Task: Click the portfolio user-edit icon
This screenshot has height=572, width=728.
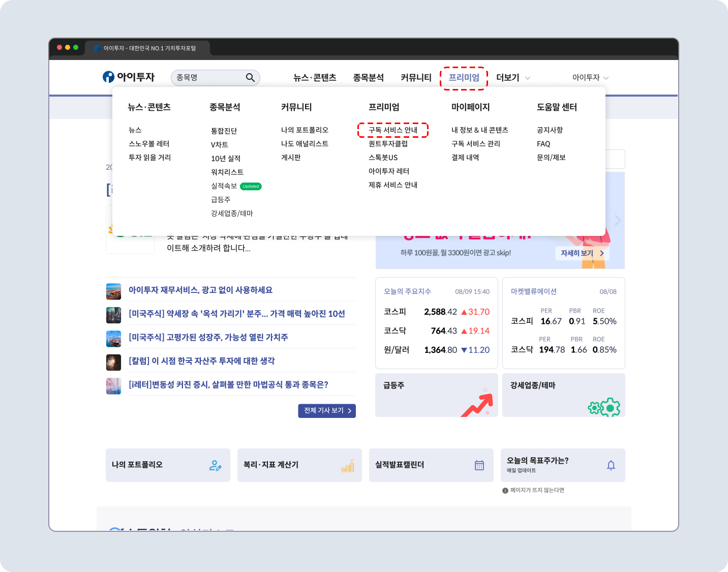Action: (x=216, y=465)
